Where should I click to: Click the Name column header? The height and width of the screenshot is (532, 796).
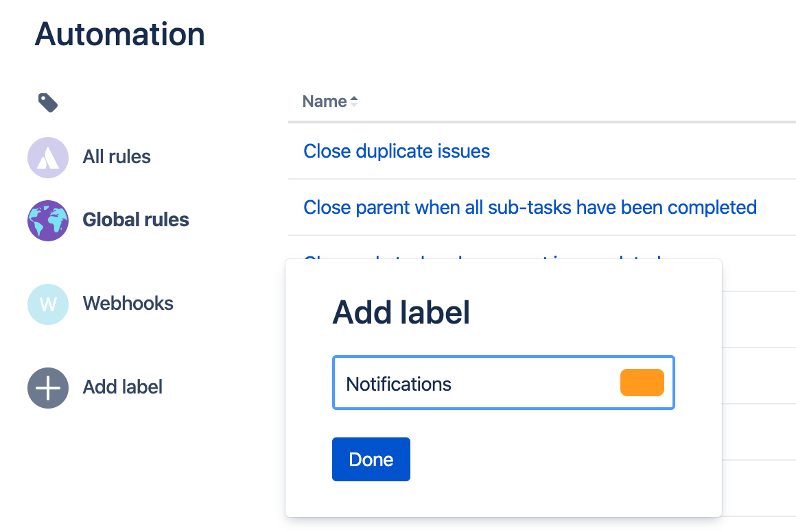pyautogui.click(x=325, y=101)
